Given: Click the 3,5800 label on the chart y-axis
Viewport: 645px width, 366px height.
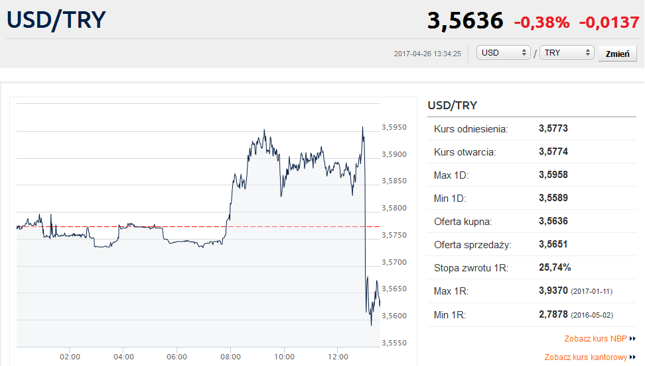Looking at the screenshot, I should pos(394,208).
